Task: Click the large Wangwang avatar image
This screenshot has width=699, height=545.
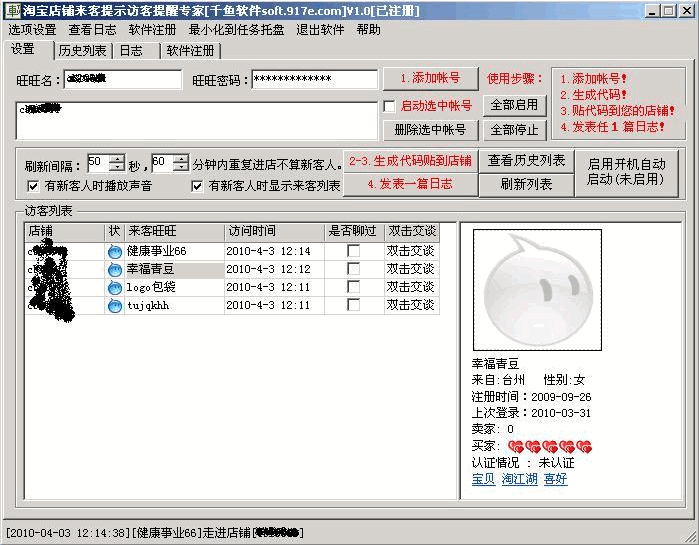Action: (x=537, y=290)
